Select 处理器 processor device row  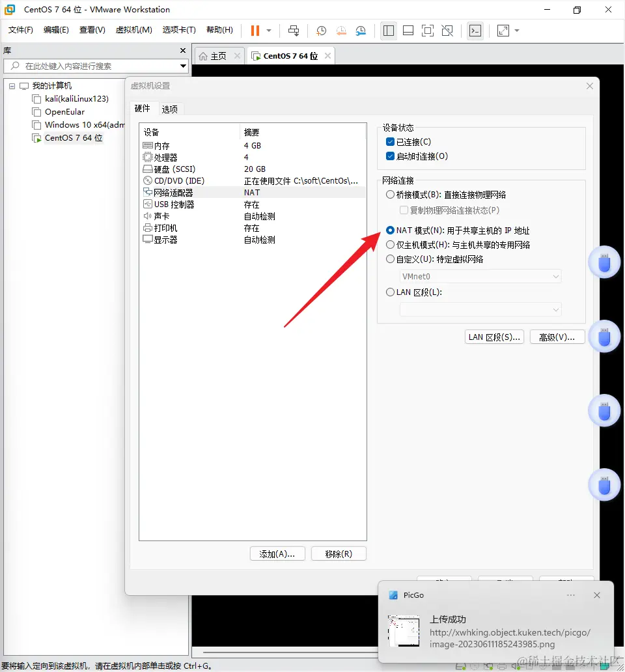point(253,158)
